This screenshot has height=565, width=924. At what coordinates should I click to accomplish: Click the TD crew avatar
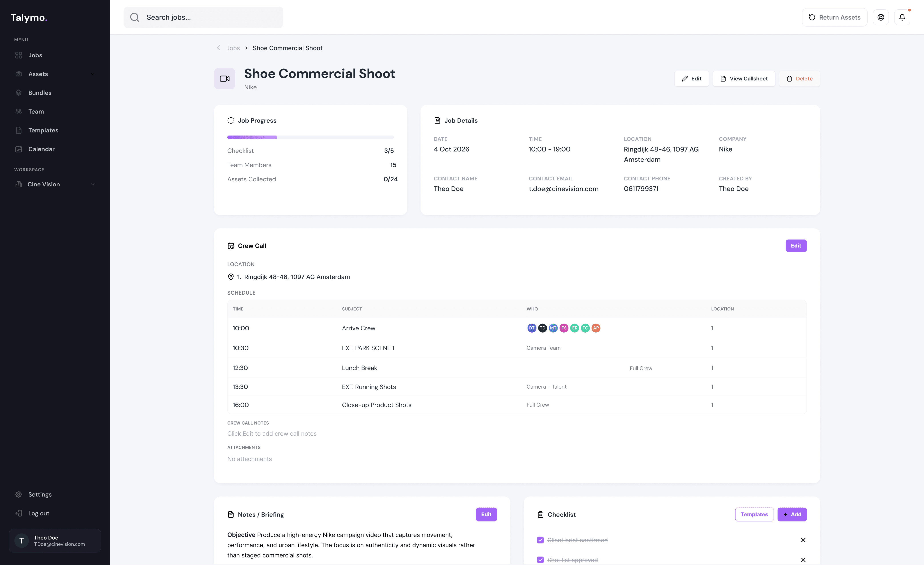click(542, 328)
